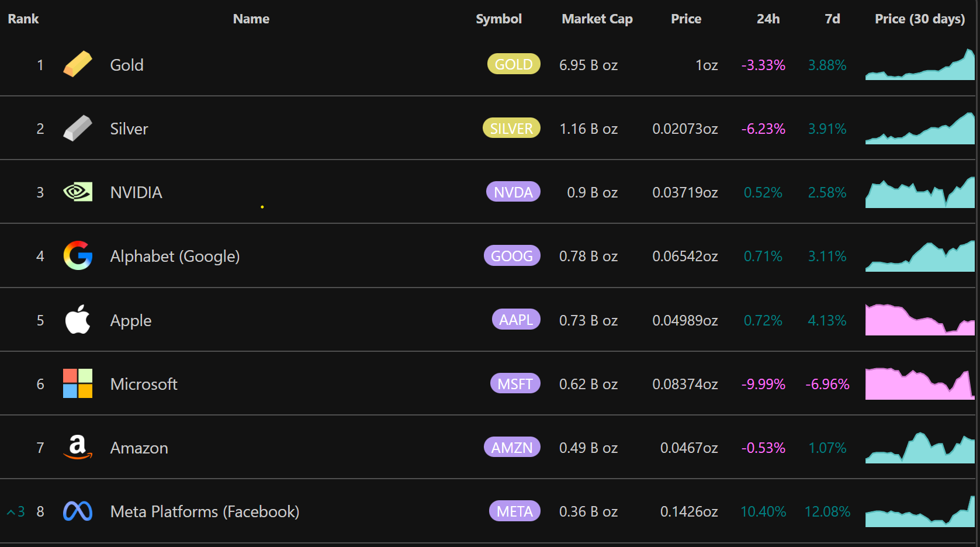
Task: Open Apple 30-day price chart
Action: [920, 320]
